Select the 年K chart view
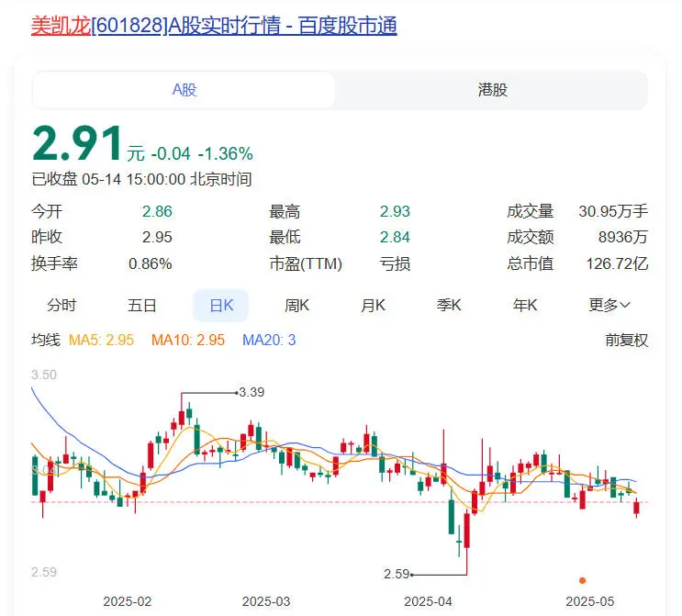The image size is (682, 616). pos(524,306)
